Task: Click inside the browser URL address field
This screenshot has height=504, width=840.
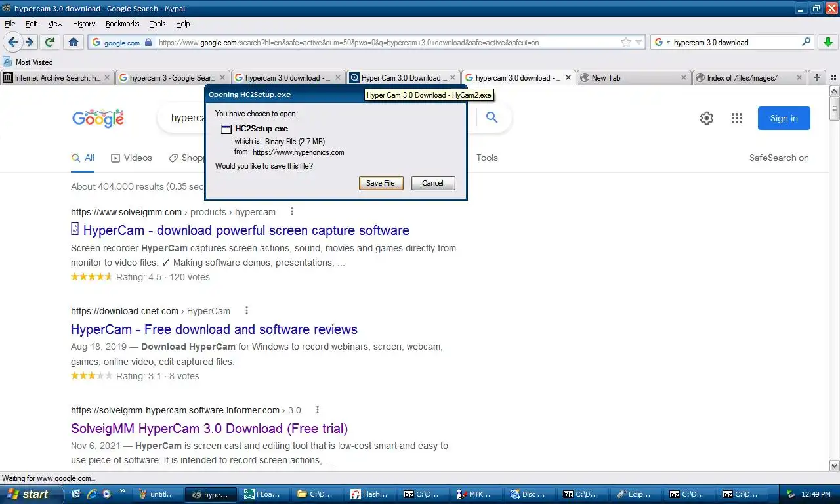Action: [x=387, y=42]
